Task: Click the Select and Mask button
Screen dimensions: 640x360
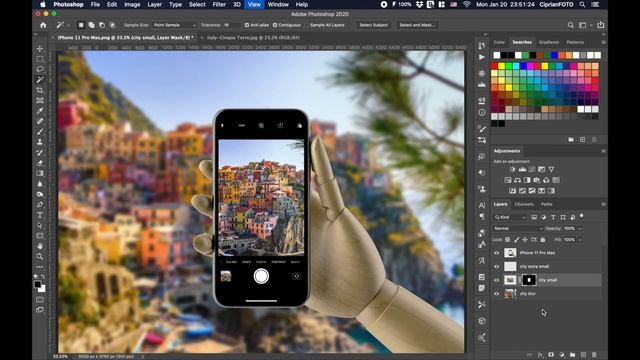Action: pyautogui.click(x=417, y=25)
